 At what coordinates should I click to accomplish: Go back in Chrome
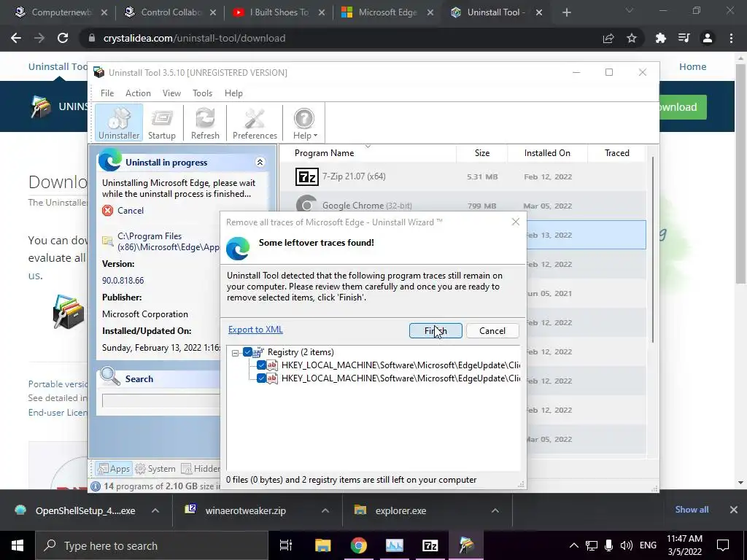[x=16, y=38]
